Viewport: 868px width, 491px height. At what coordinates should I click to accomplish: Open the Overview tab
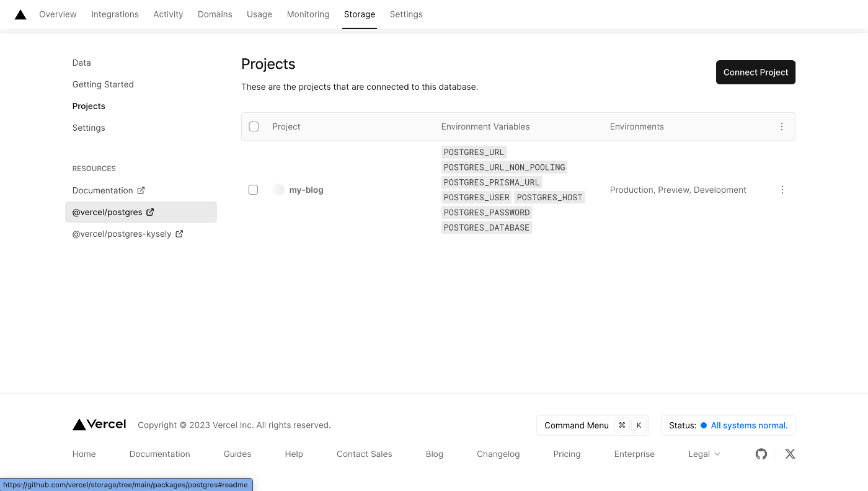(58, 14)
